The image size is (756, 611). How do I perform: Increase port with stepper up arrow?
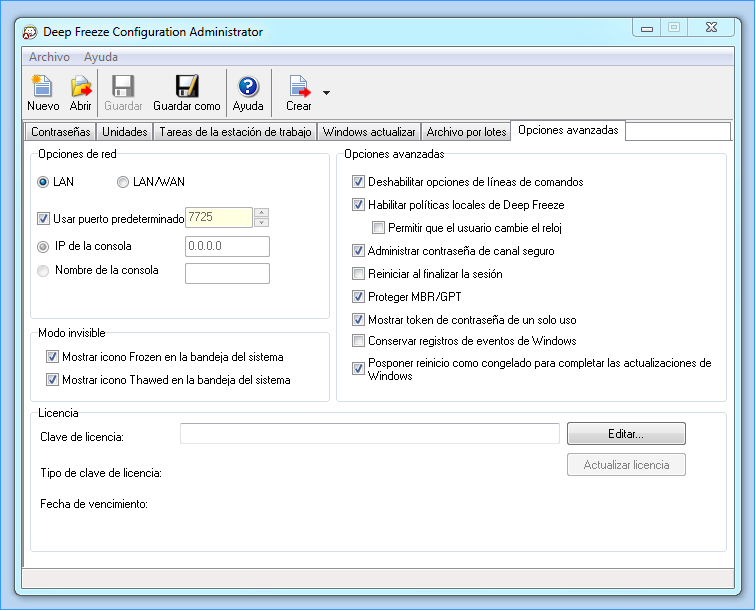[261, 212]
